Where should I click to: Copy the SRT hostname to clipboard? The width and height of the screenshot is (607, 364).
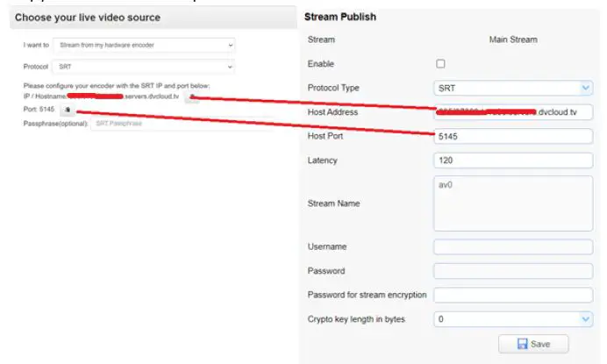tap(193, 97)
